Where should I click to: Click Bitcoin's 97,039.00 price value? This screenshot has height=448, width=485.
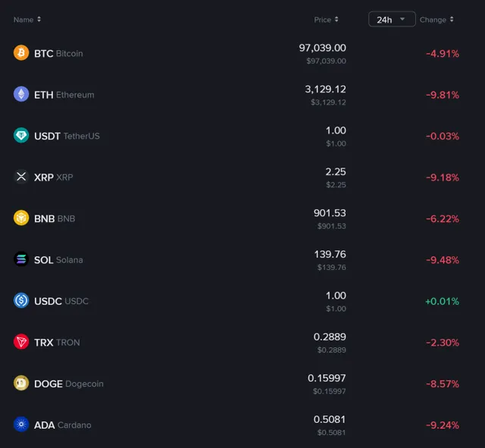click(x=322, y=48)
